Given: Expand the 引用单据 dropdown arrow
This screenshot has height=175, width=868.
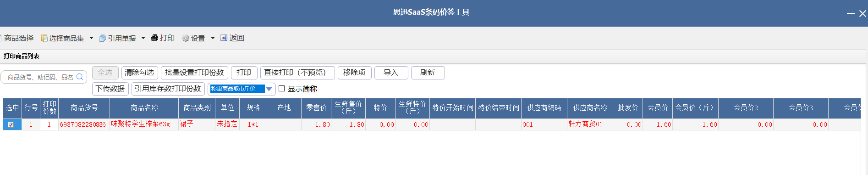Looking at the screenshot, I should click(143, 38).
